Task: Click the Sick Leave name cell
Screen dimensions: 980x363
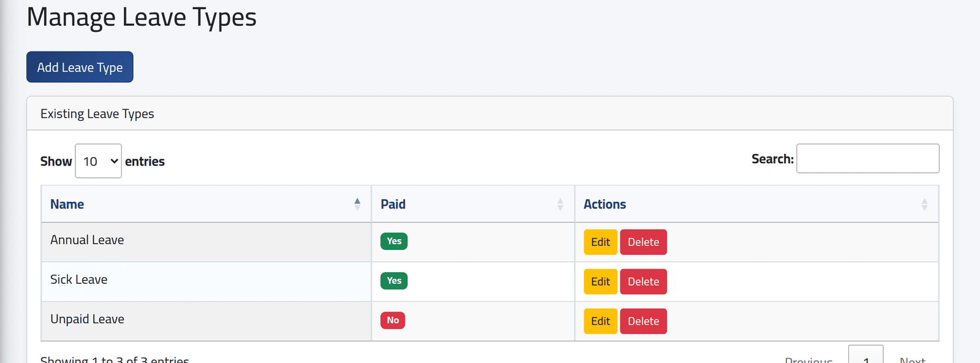Action: point(206,281)
